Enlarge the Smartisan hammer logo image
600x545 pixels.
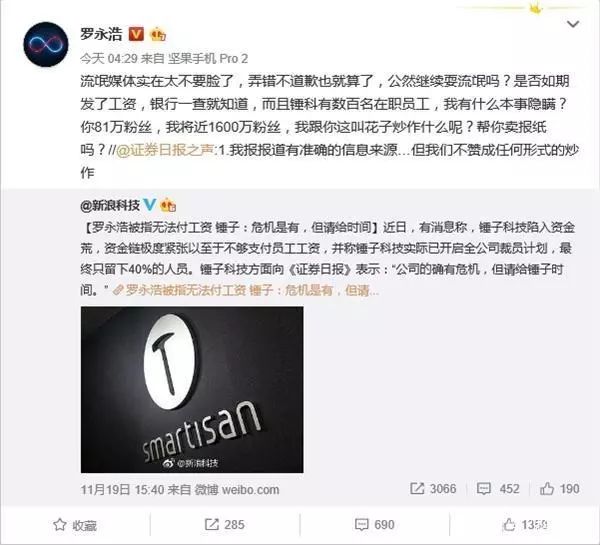click(x=192, y=390)
